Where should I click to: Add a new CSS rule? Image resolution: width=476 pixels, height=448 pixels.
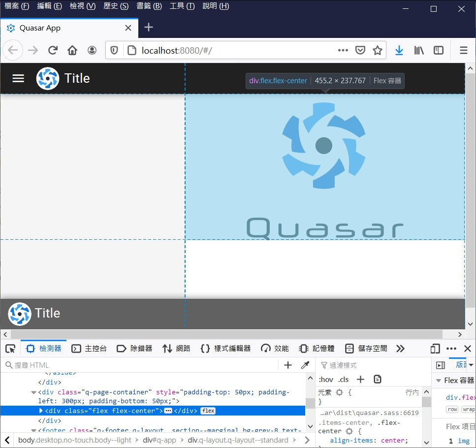(x=360, y=380)
